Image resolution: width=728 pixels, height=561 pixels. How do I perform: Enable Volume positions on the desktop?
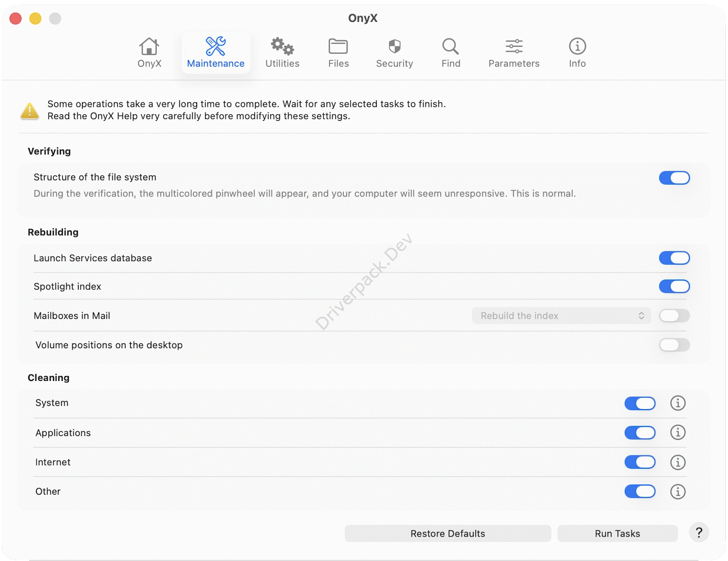pos(674,345)
